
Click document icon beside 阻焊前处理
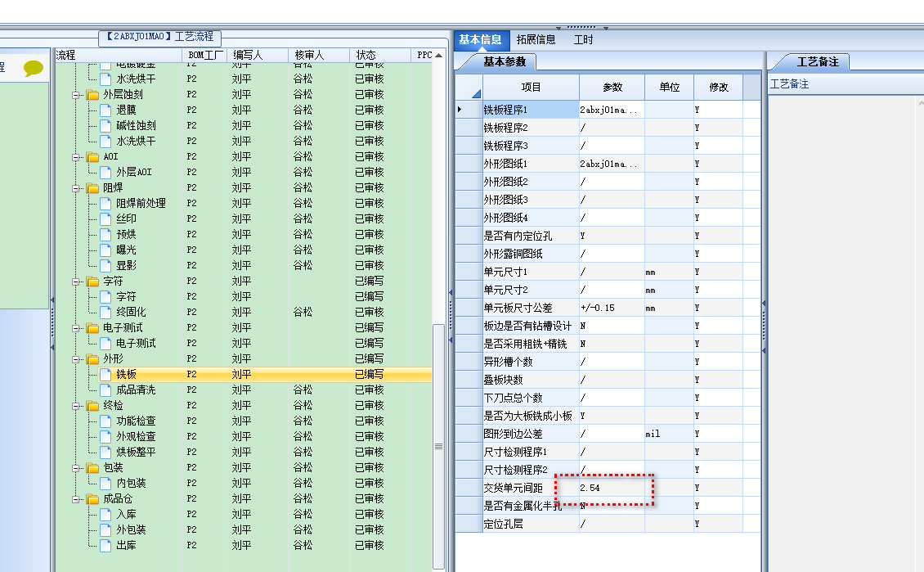coord(105,204)
